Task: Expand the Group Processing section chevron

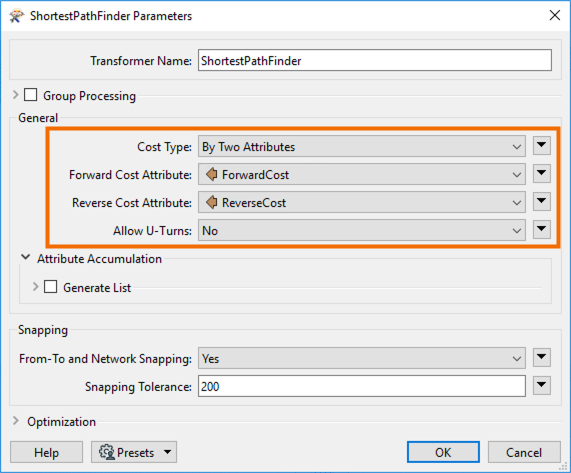Action: click(x=15, y=95)
